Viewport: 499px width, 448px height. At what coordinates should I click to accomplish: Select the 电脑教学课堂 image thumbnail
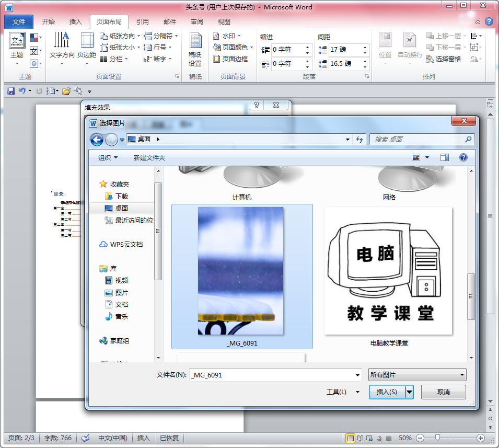point(388,272)
